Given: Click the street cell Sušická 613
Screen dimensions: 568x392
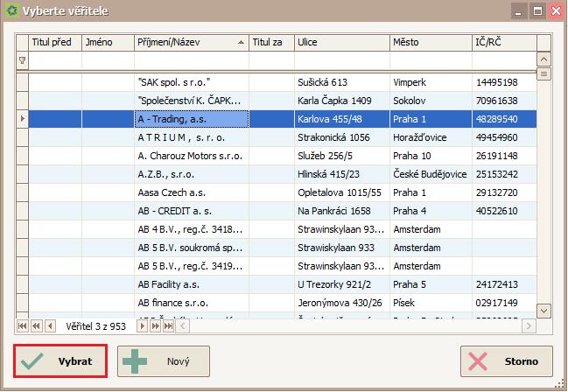Looking at the screenshot, I should tap(342, 82).
